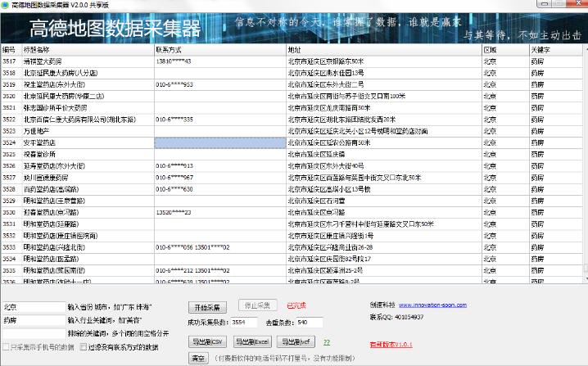Click address cell in row 3531
This screenshot has width=588, height=366.
[x=384, y=224]
